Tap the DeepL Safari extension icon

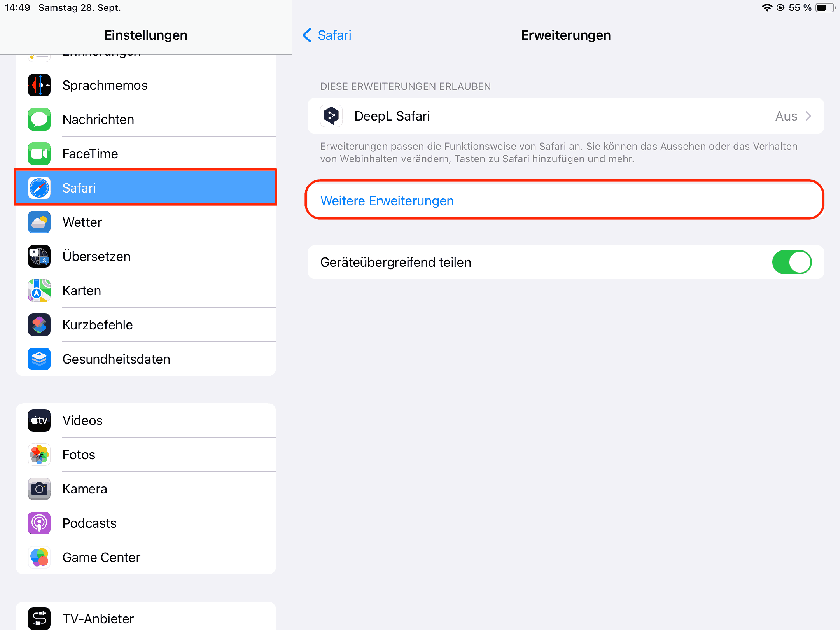[331, 116]
